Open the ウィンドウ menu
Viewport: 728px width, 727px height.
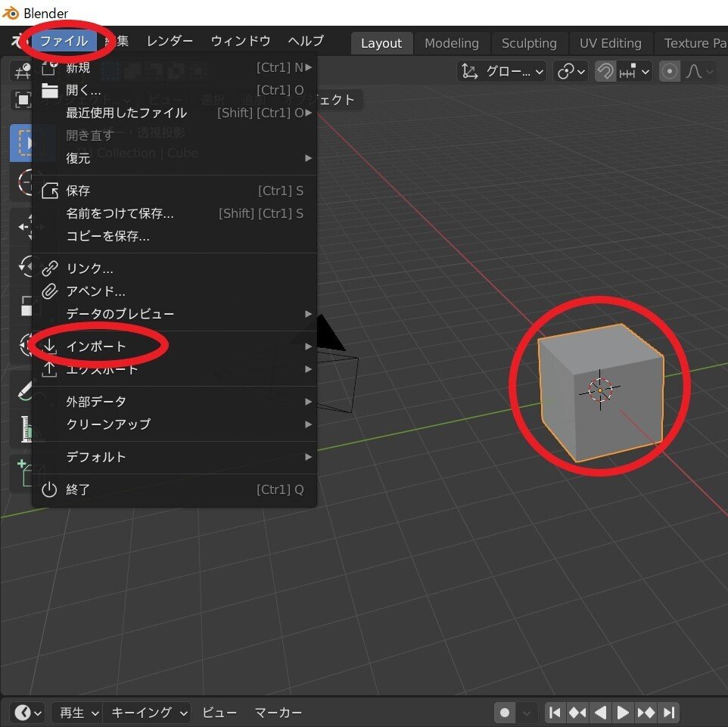click(241, 42)
